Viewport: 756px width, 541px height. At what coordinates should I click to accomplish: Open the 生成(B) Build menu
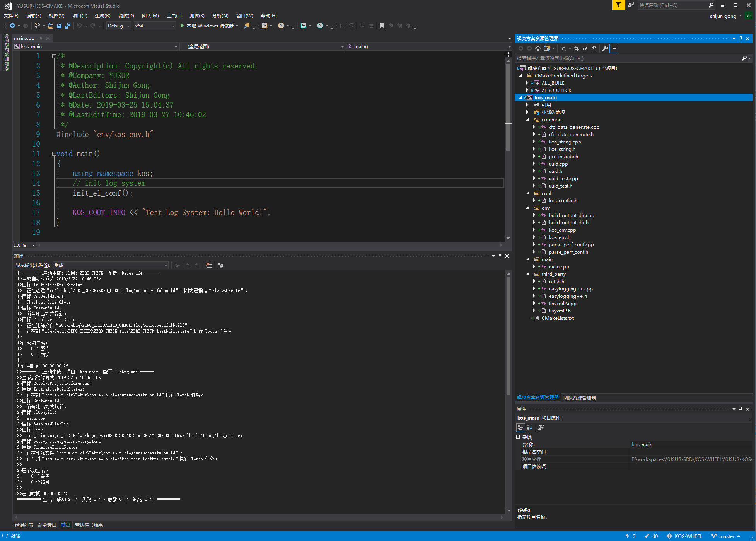point(102,16)
